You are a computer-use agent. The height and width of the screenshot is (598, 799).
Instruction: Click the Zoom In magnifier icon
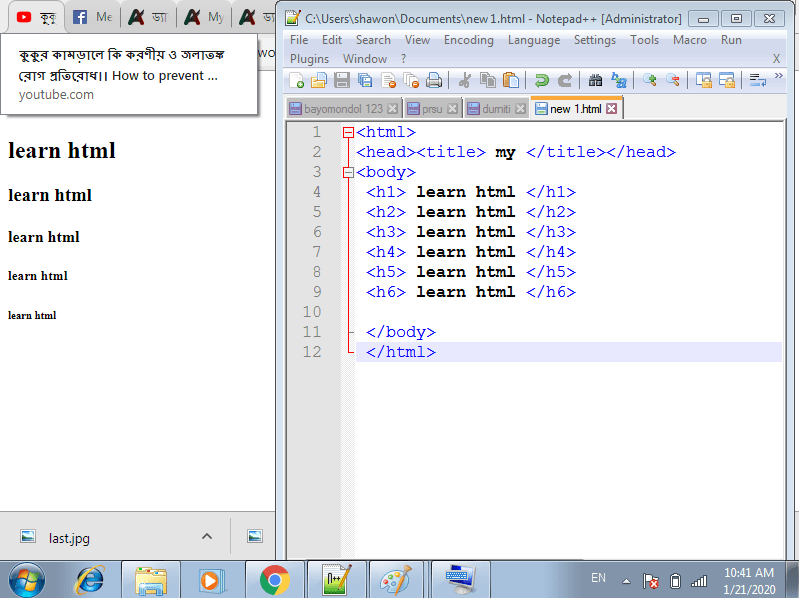click(x=650, y=81)
